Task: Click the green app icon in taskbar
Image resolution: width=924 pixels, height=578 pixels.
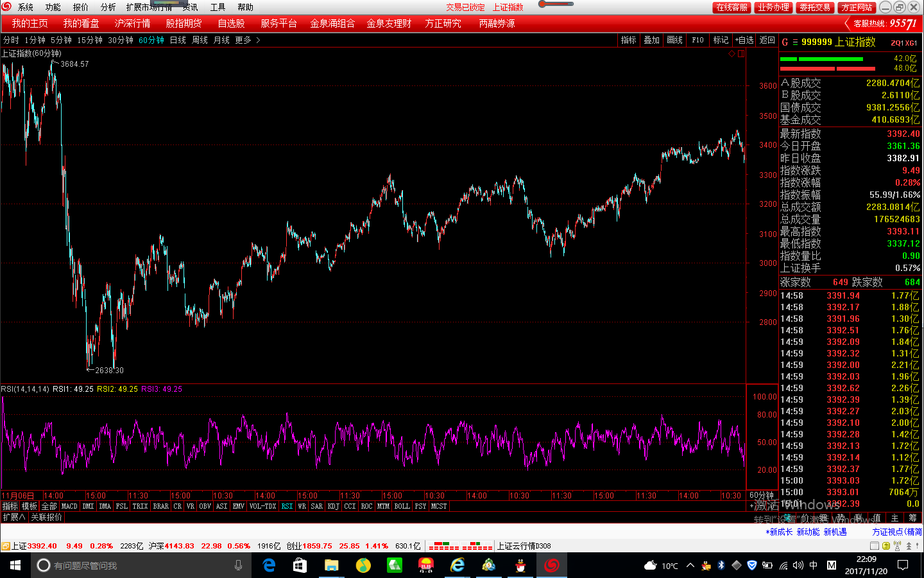Action: pos(395,565)
